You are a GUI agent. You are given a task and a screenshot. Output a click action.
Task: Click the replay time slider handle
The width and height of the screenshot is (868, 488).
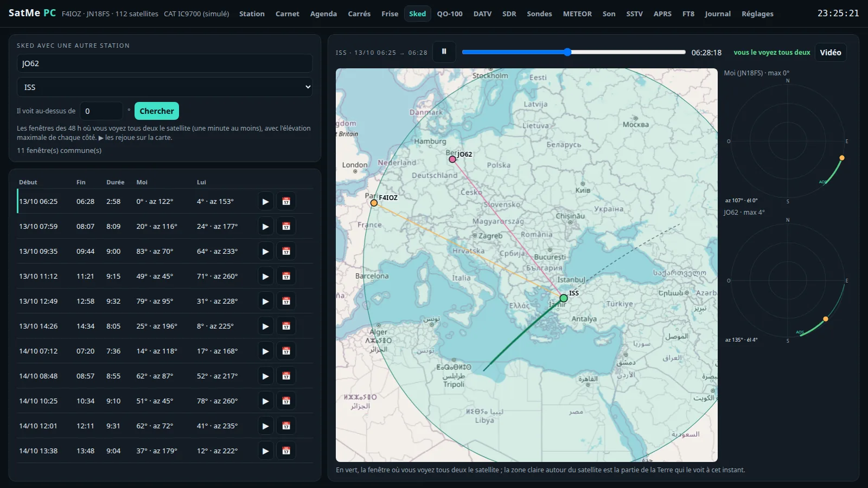tap(567, 52)
